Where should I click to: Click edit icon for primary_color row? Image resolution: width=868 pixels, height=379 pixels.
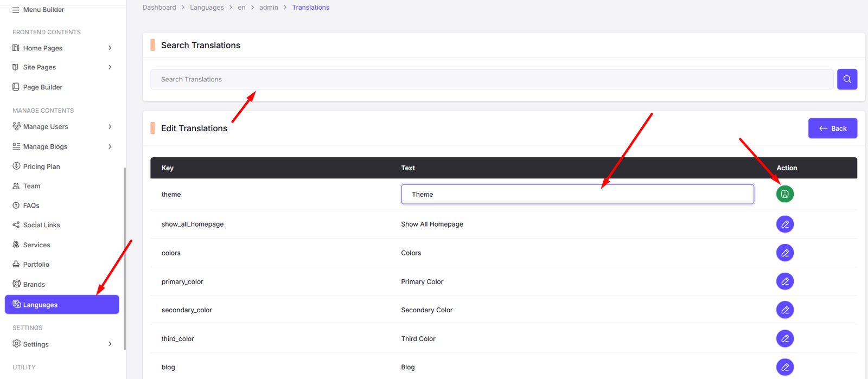784,281
